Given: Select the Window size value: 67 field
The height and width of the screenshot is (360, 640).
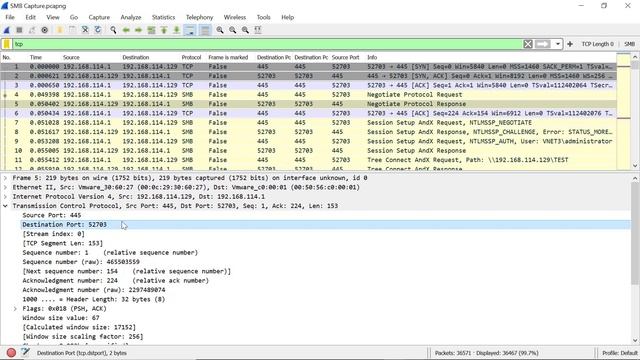Looking at the screenshot, I should point(61,318).
